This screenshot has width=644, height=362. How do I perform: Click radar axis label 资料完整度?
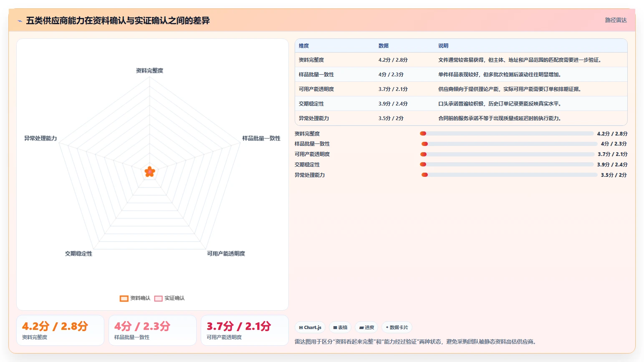point(149,70)
